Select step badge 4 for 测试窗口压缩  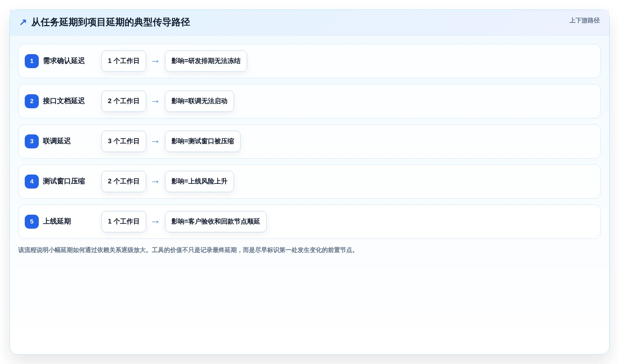pyautogui.click(x=32, y=182)
